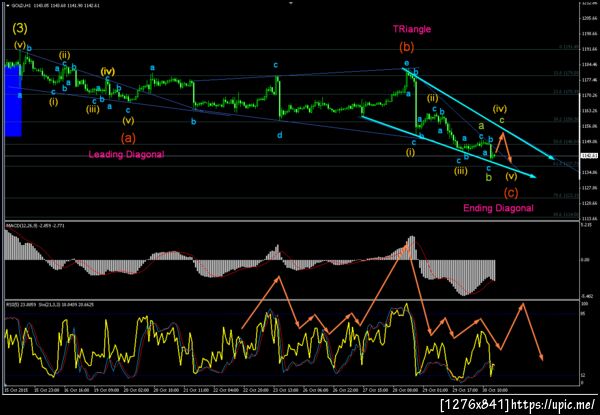The width and height of the screenshot is (600, 415).
Task: Select the orange "(c)" label above Ending Diagonal
Action: pyautogui.click(x=511, y=193)
